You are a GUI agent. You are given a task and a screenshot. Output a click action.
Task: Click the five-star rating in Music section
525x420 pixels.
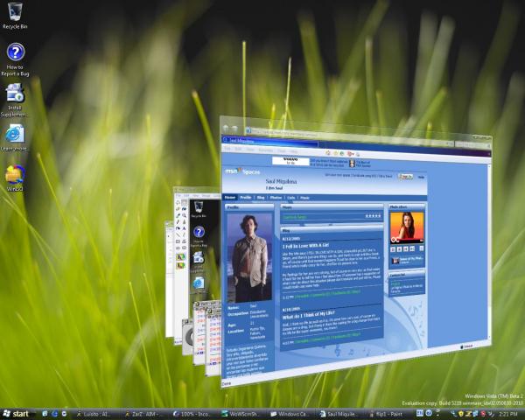pyautogui.click(x=373, y=216)
